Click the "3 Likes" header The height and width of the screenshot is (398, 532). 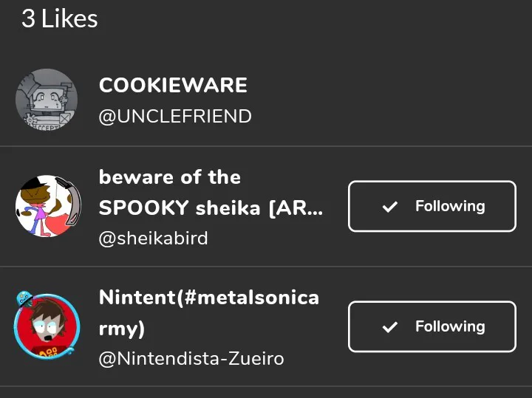[60, 18]
